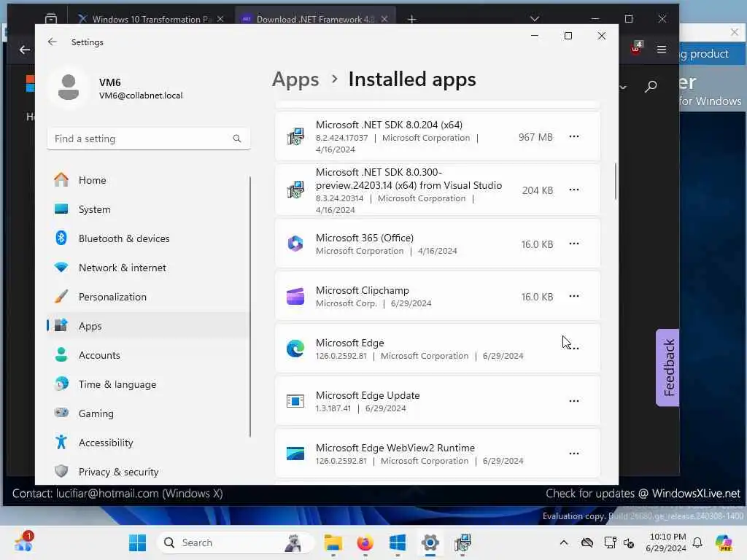The width and height of the screenshot is (747, 560).
Task: Open more options for .NET SDK 8.0.300-preview
Action: 574,190
